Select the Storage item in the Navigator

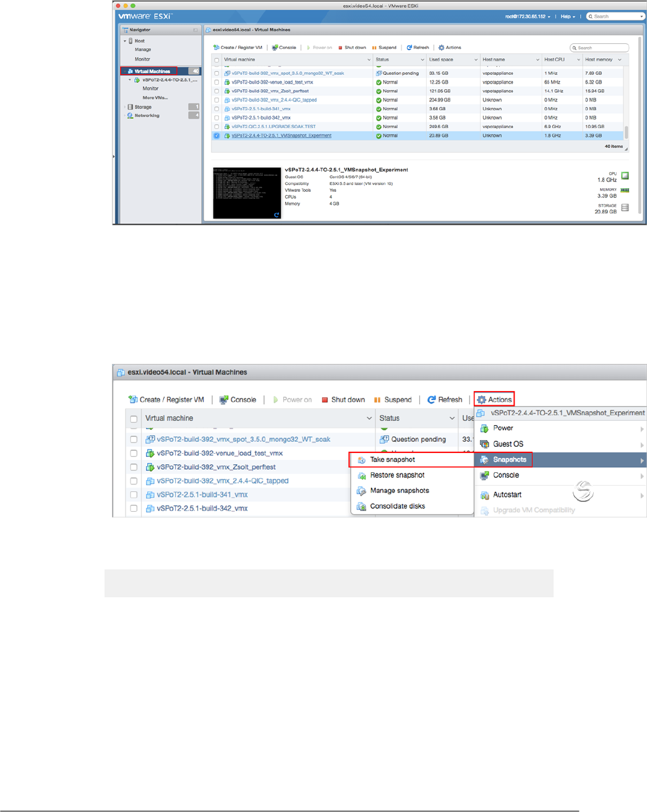coord(143,107)
